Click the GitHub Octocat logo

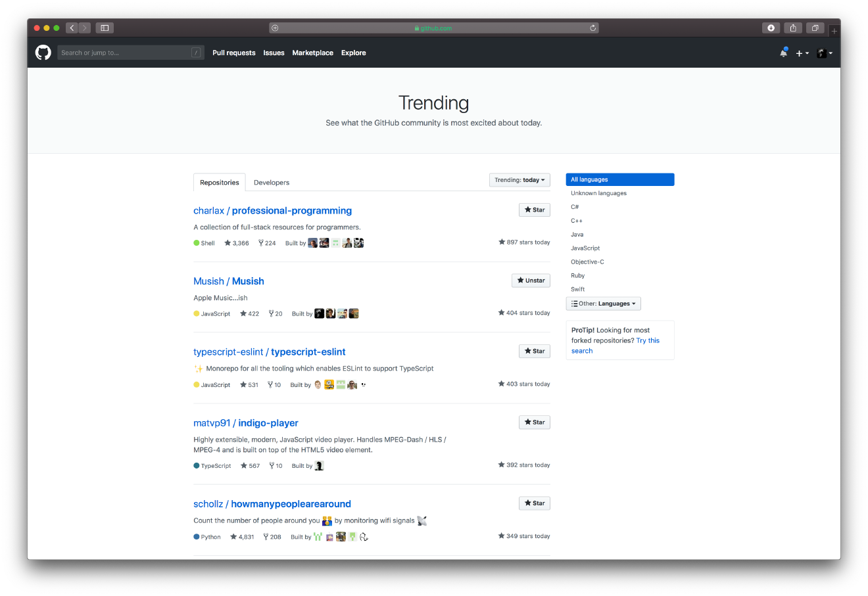pyautogui.click(x=42, y=53)
